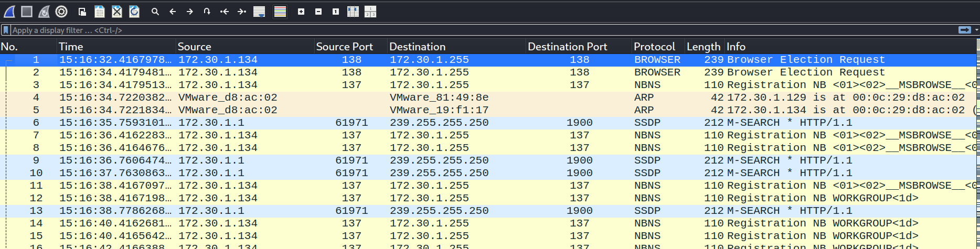Screen dimensions: 980x249
Task: Open display filter history dropdown
Action: 976,30
